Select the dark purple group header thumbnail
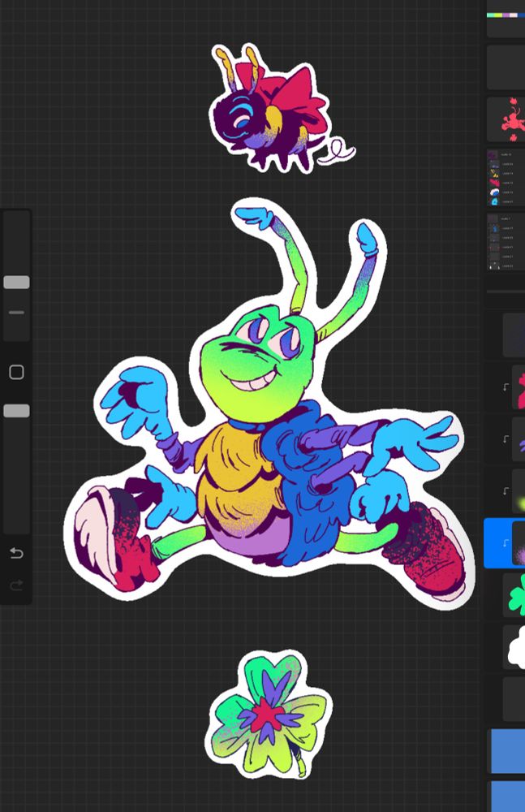This screenshot has width=525, height=812. 493,154
